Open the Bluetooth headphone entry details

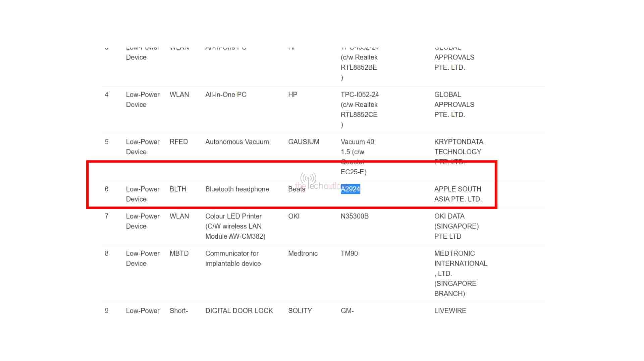click(x=237, y=189)
